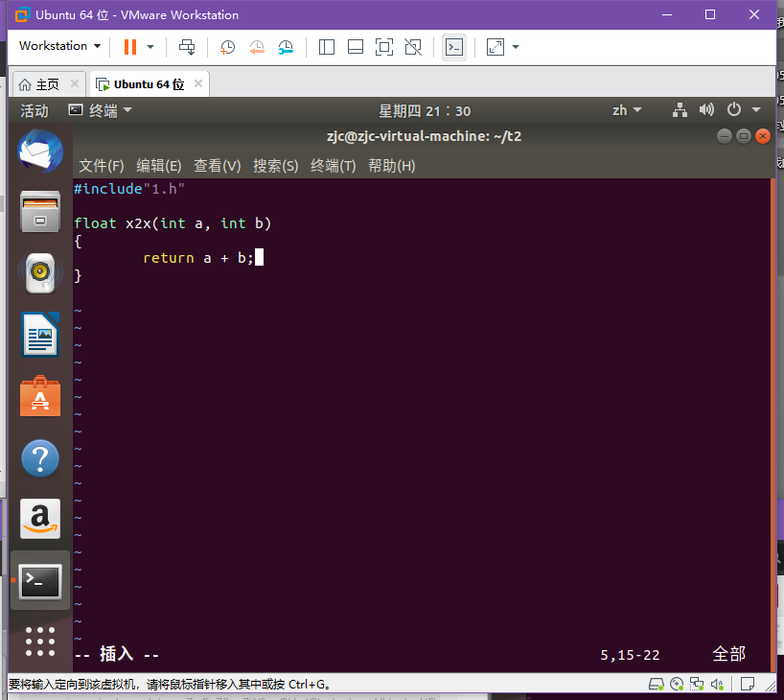Open the zh input method menu

point(627,110)
